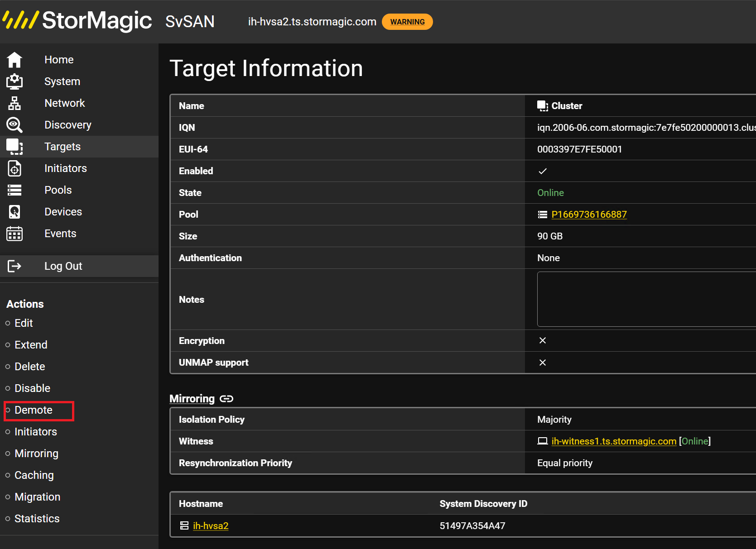Screen dimensions: 756x549
Task: Open pool link P1669736166887
Action: tap(589, 215)
